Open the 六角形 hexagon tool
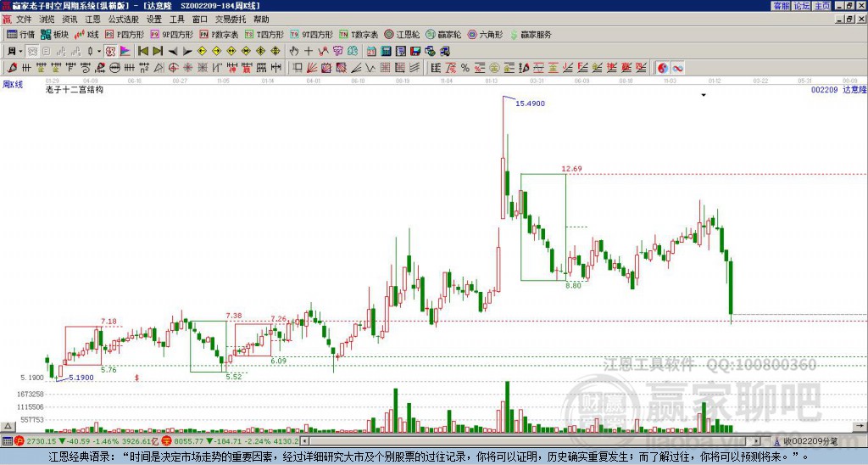Viewport: 868px width, 465px height. coord(485,34)
